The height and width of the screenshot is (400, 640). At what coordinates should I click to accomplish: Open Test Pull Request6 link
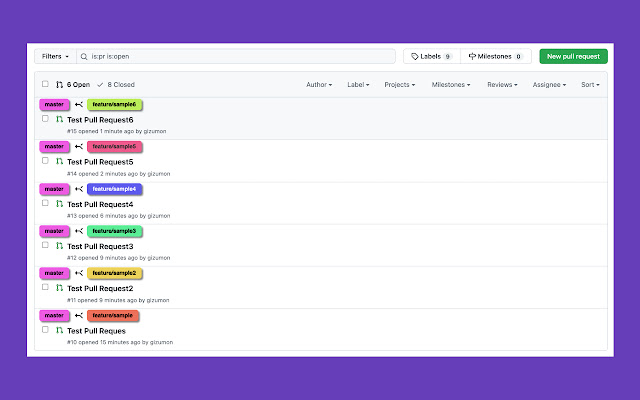point(100,120)
